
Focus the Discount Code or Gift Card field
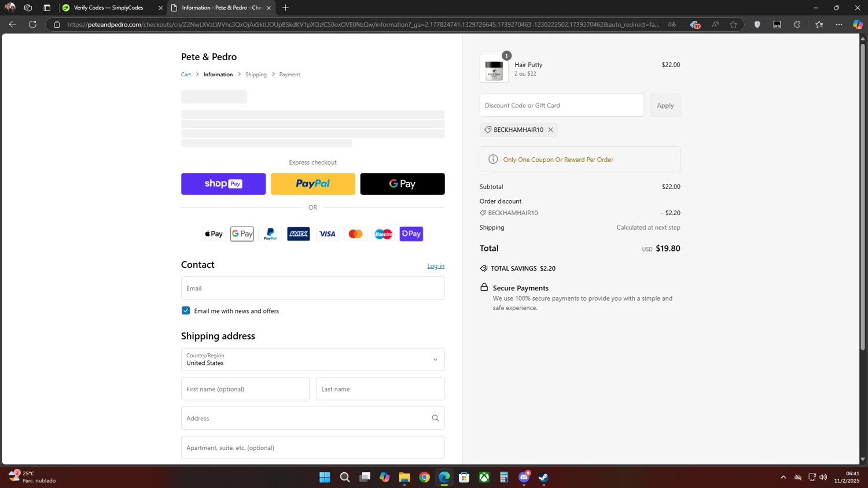pos(562,105)
